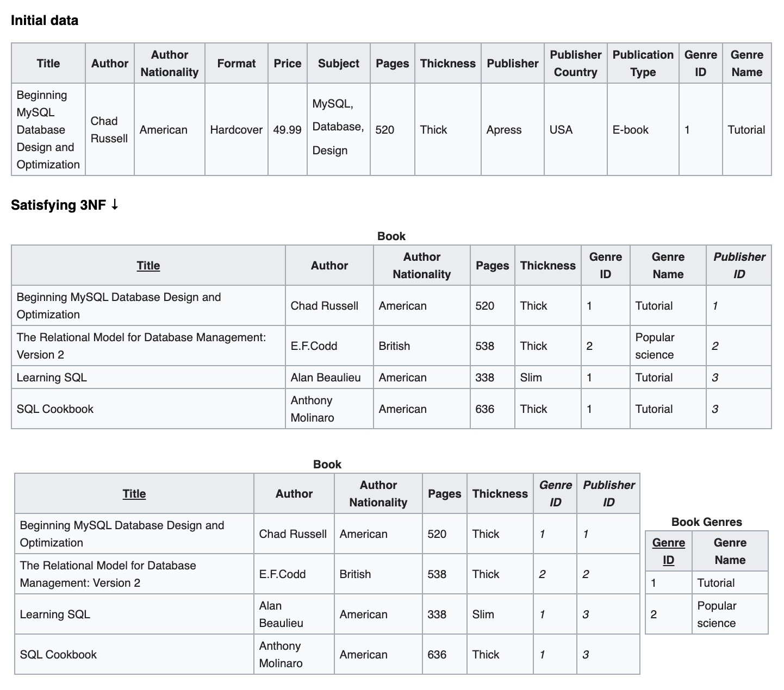Click the "Book Genres" table caption

tap(706, 522)
